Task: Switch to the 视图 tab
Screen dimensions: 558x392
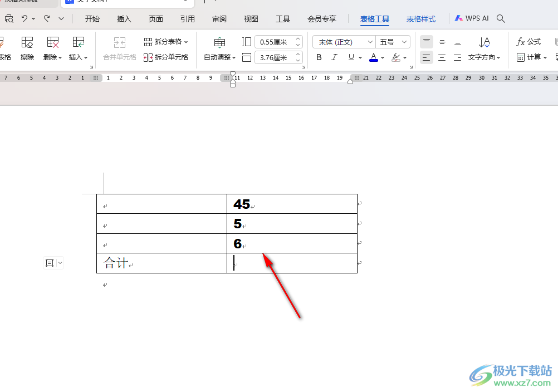Action: pos(251,19)
